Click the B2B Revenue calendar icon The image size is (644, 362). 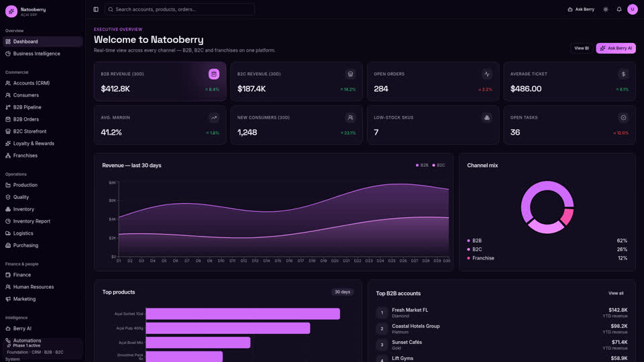point(213,74)
